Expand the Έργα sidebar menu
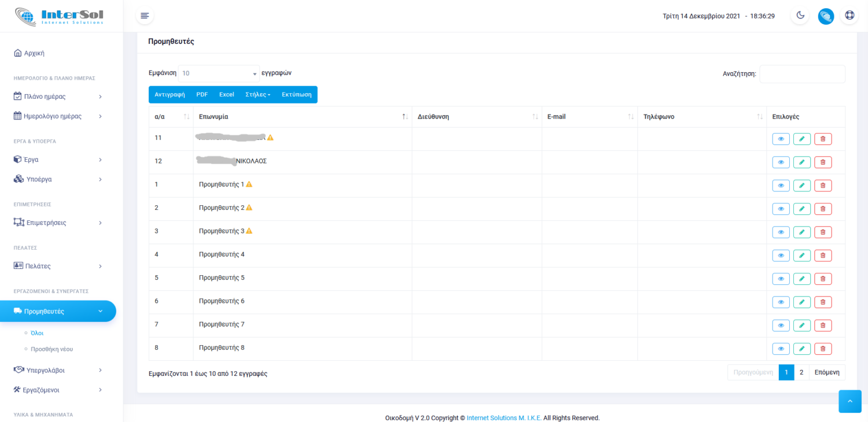 click(58, 160)
